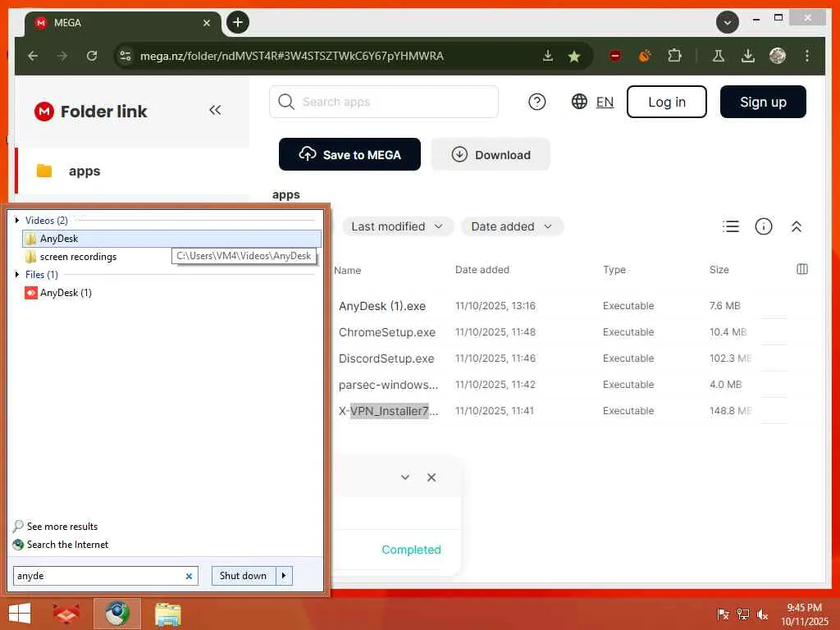Open the Extensions puzzle icon

click(674, 55)
